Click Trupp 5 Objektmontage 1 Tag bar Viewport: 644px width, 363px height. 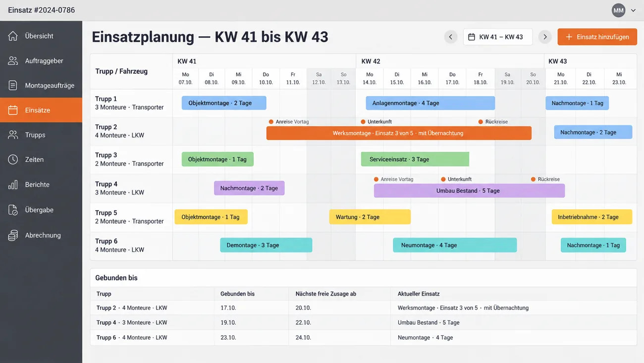click(211, 217)
